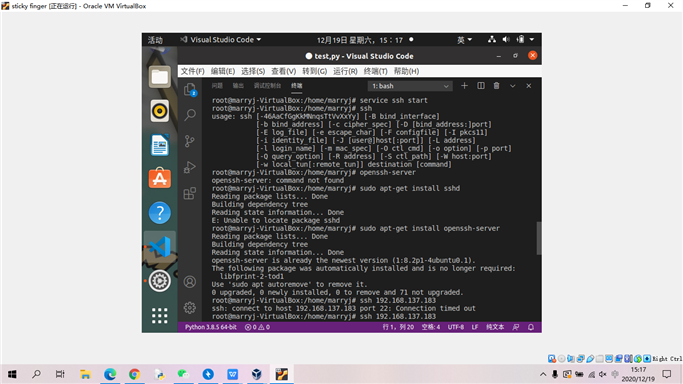Open the 运行(R) menu
The width and height of the screenshot is (683, 384).
click(x=345, y=71)
